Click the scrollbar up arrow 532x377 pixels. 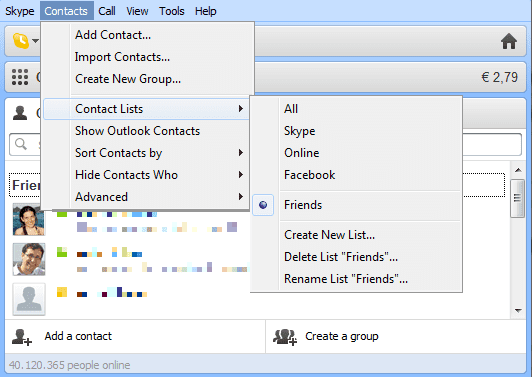[x=518, y=170]
